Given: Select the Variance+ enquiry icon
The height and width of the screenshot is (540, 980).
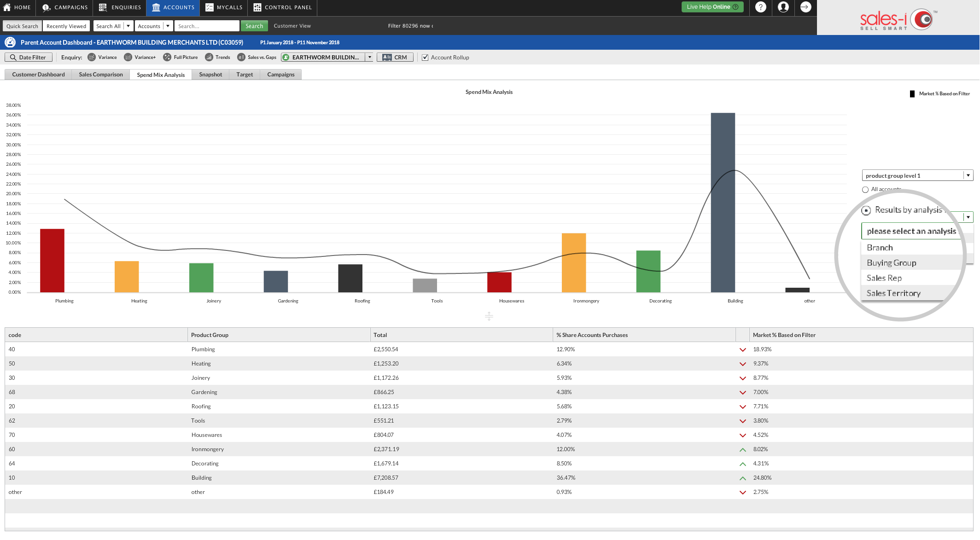Looking at the screenshot, I should [128, 57].
